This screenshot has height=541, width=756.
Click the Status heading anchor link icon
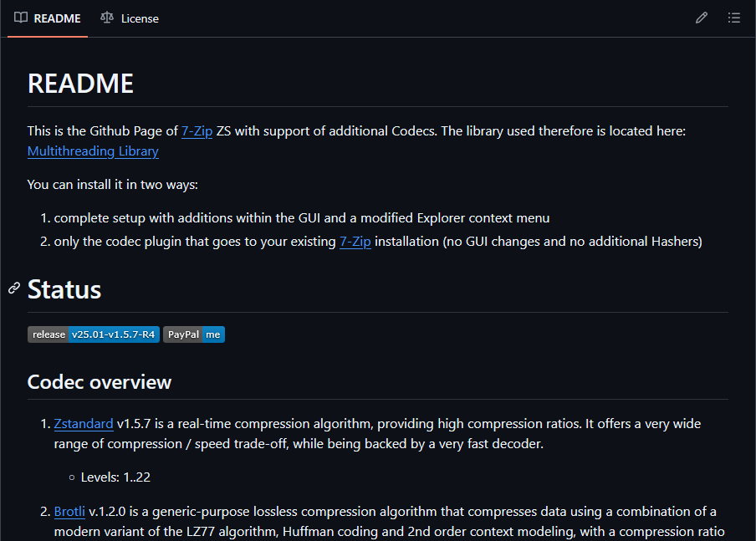(14, 288)
